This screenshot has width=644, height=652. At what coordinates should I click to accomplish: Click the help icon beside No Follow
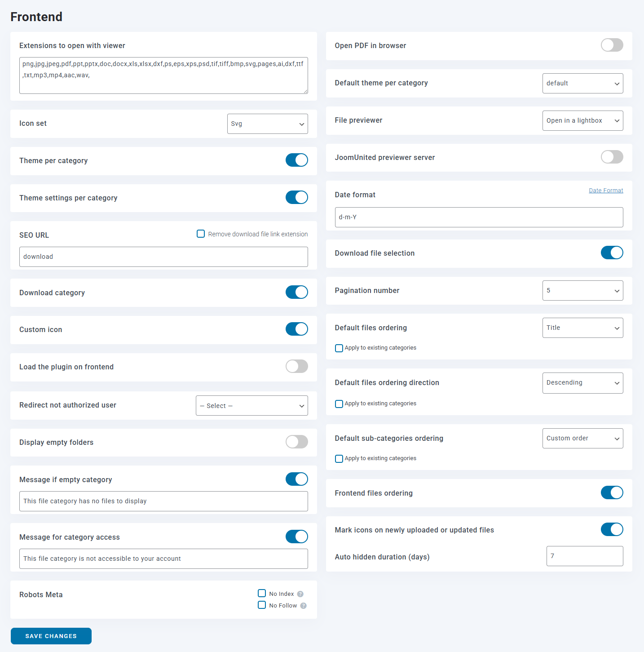click(x=303, y=605)
